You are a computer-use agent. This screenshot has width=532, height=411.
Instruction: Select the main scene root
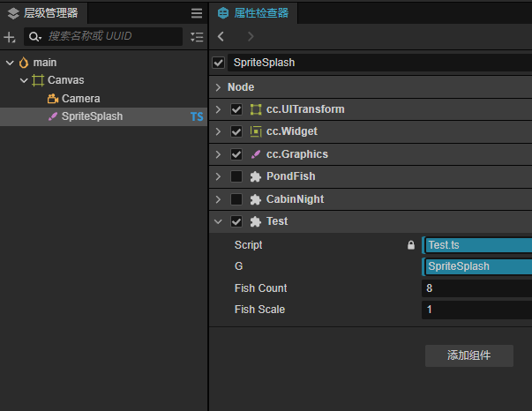(103, 63)
